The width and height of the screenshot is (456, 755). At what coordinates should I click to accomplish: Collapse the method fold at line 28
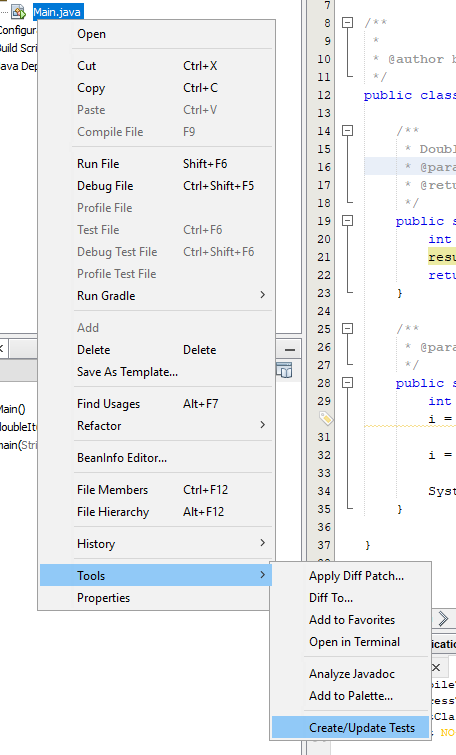click(x=347, y=383)
